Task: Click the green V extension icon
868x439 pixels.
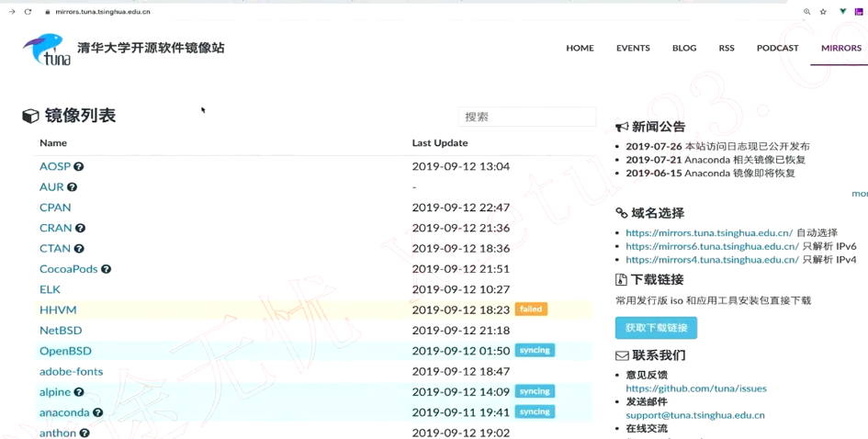Action: (842, 12)
